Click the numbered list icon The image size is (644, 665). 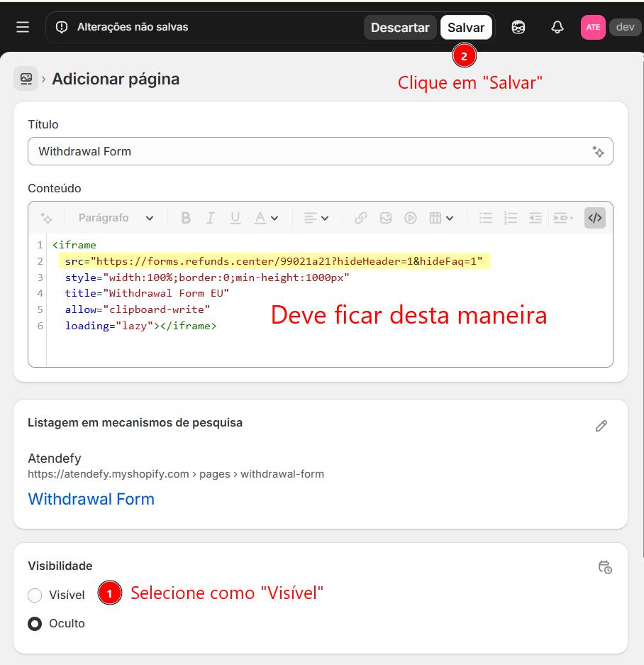click(x=511, y=218)
